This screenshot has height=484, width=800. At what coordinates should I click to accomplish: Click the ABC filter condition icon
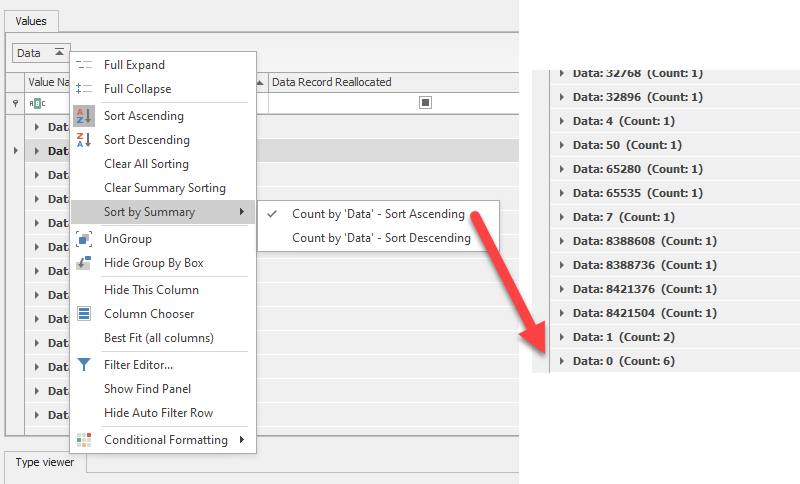(37, 104)
